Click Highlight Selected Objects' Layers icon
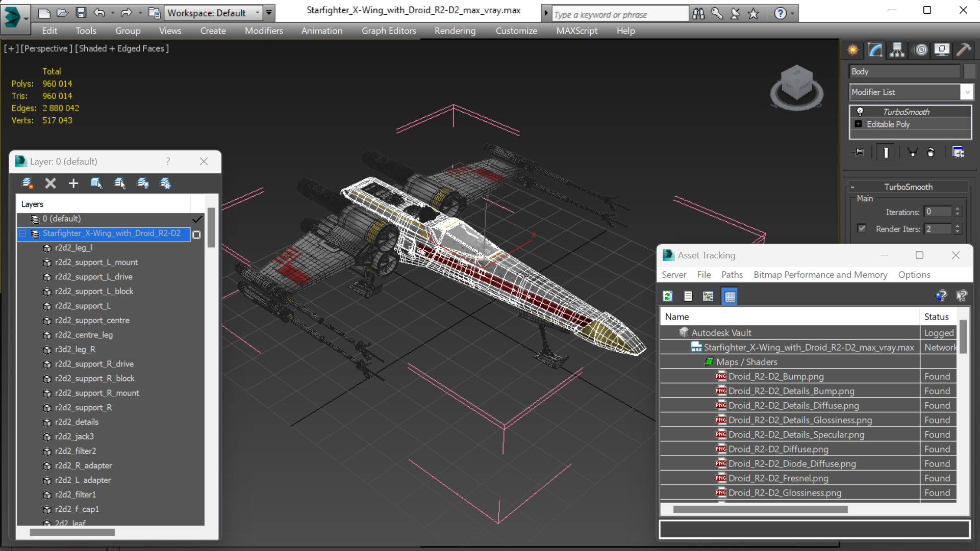Image resolution: width=980 pixels, height=551 pixels. pos(119,183)
